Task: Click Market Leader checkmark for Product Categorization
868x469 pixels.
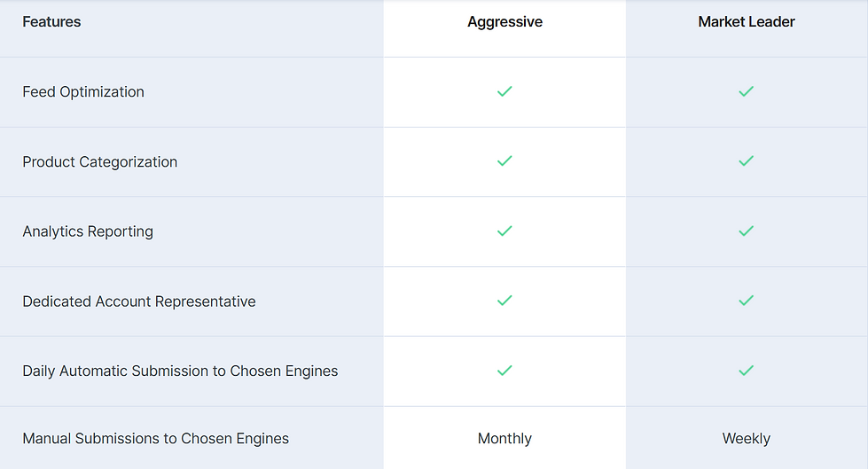Action: click(747, 161)
